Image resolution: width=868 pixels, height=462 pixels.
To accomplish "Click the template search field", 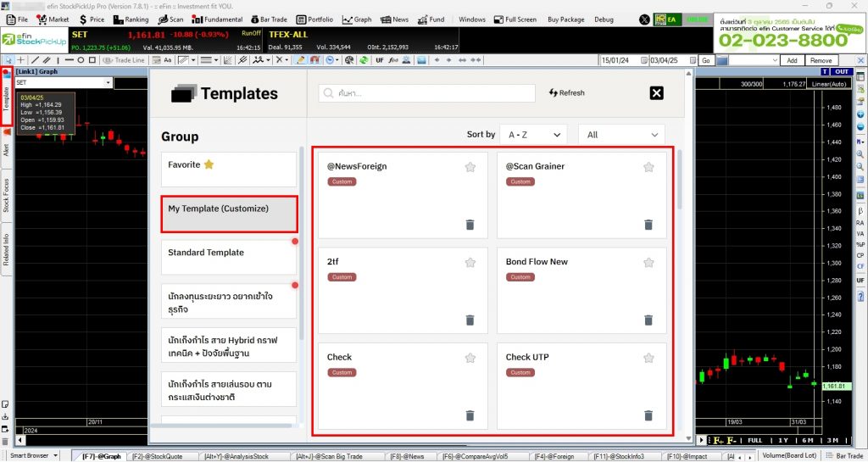I will point(427,93).
